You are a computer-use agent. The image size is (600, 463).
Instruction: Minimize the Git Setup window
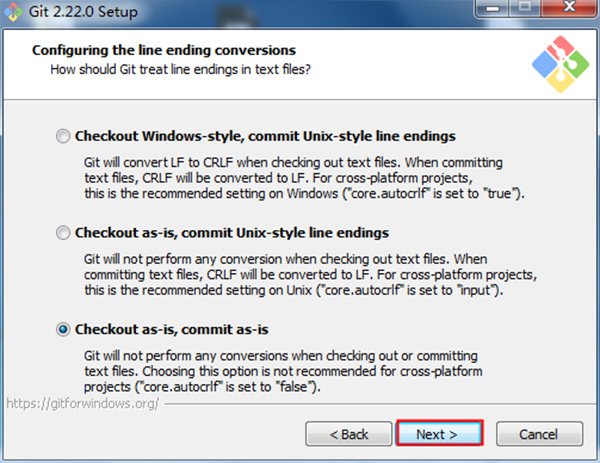[x=492, y=8]
